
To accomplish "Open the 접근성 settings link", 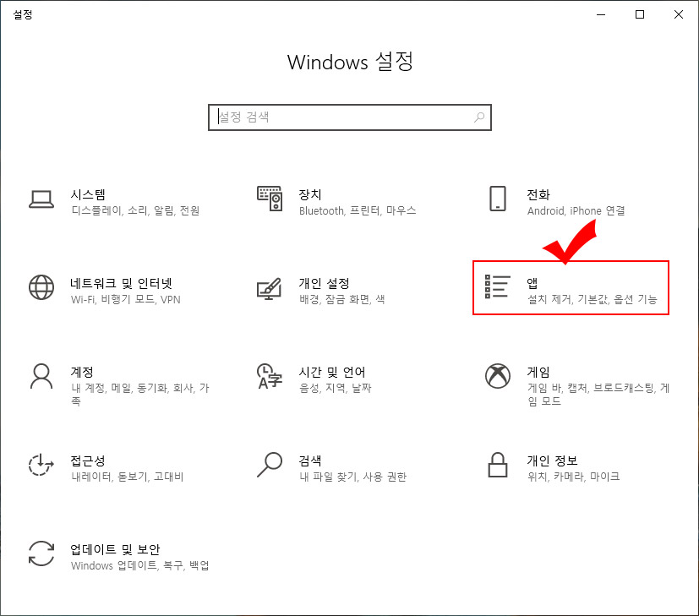I will [x=88, y=461].
